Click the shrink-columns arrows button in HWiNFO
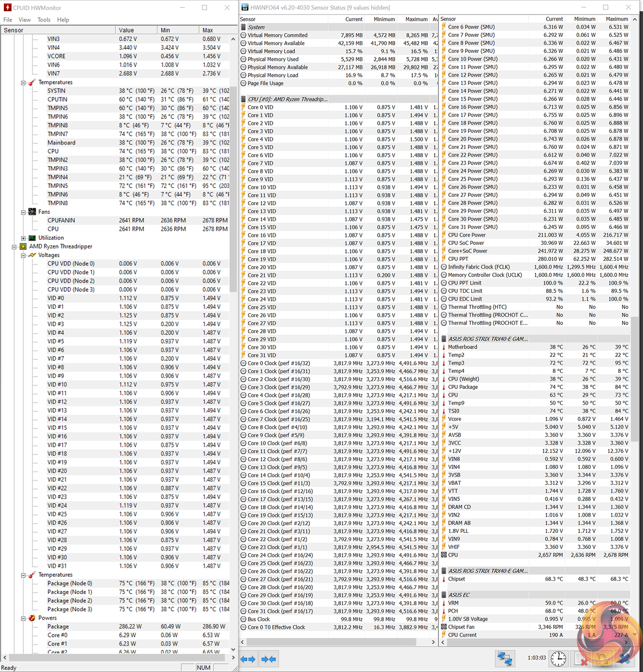 coord(269,659)
